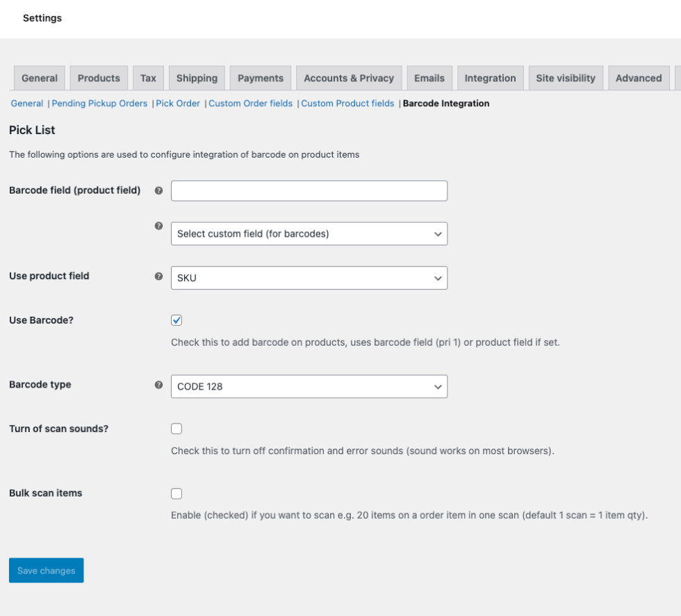Image resolution: width=681 pixels, height=616 pixels.
Task: Open the Payments tab
Action: tap(261, 78)
